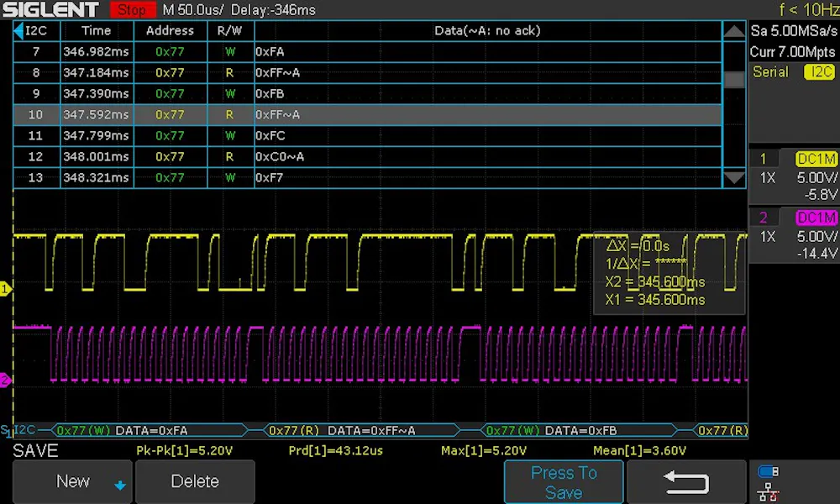Select I2C table row 7 with 0xFA

(x=368, y=51)
